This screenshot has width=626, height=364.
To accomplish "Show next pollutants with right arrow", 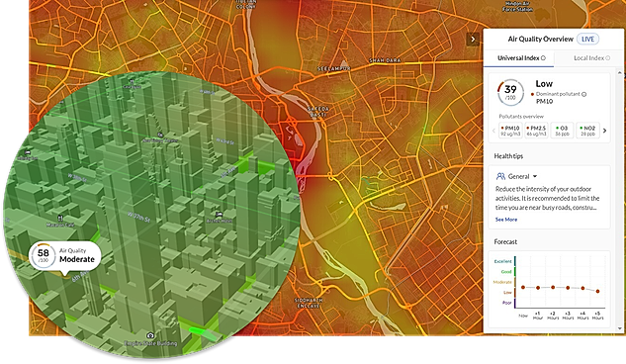I will 604,131.
